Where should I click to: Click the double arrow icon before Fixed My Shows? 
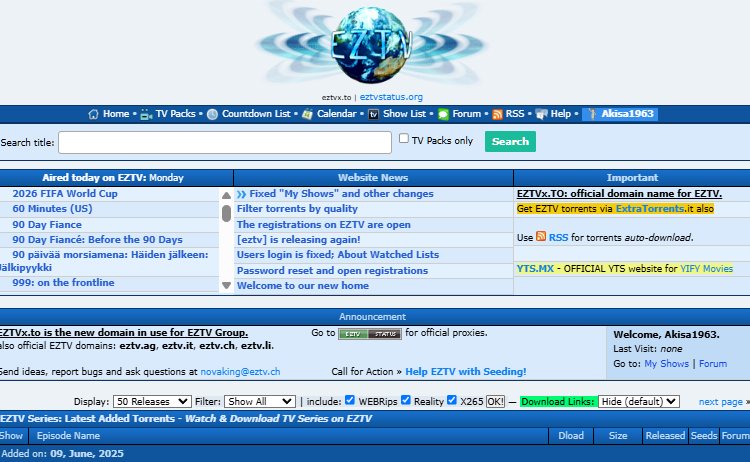coord(242,194)
